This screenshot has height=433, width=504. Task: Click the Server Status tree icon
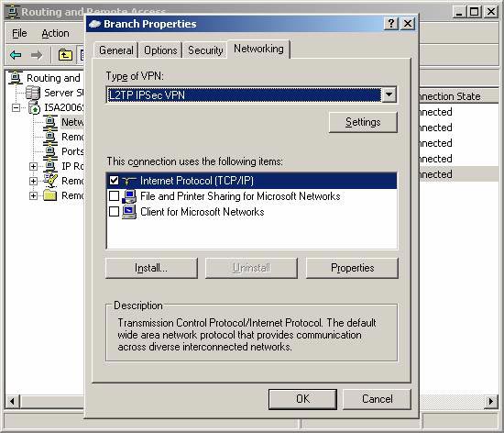[33, 93]
